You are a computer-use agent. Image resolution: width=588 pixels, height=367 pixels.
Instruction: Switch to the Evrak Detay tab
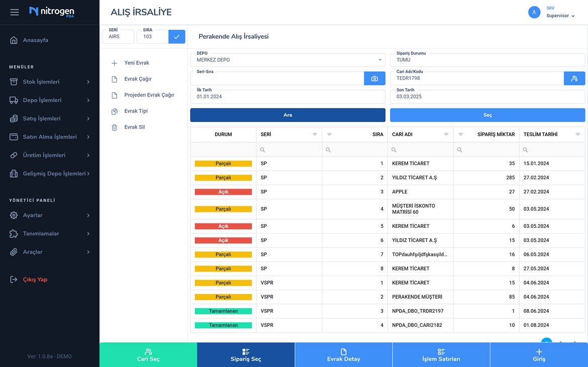point(343,355)
